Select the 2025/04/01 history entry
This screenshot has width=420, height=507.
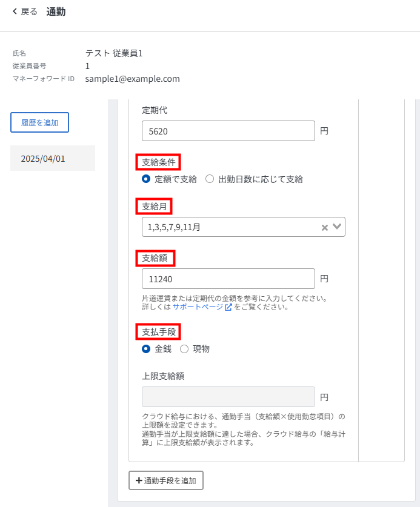point(53,159)
